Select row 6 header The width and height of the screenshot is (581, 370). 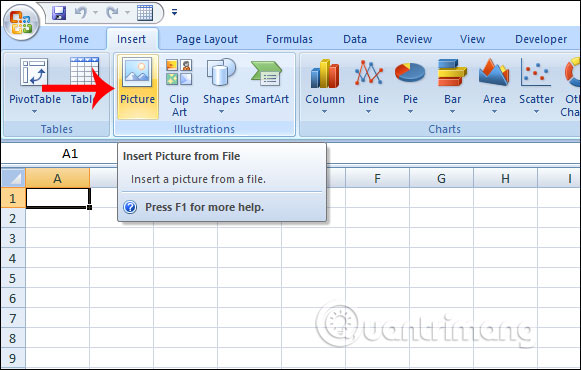tap(13, 298)
